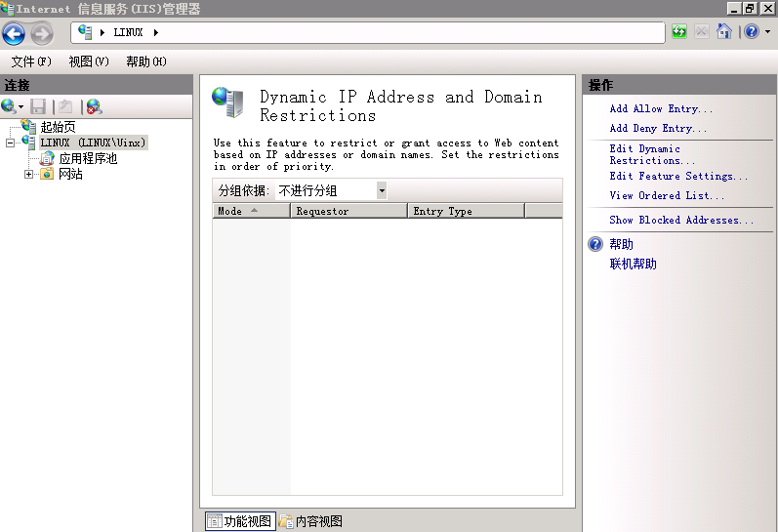Open the 视图(V) menu
This screenshot has width=778, height=532.
tap(89, 61)
